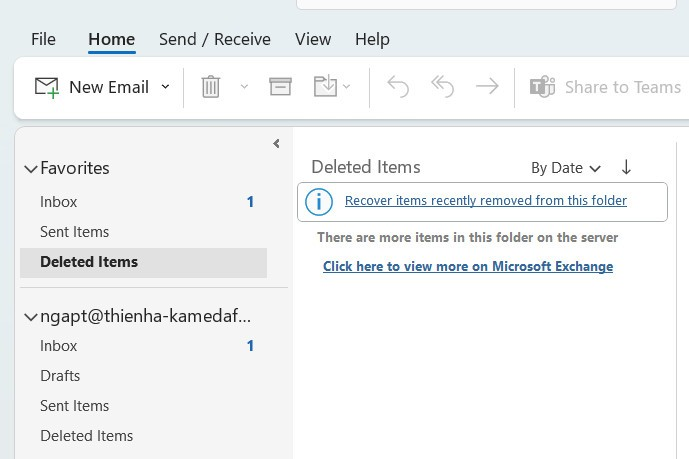Click the Archive box icon

[280, 87]
